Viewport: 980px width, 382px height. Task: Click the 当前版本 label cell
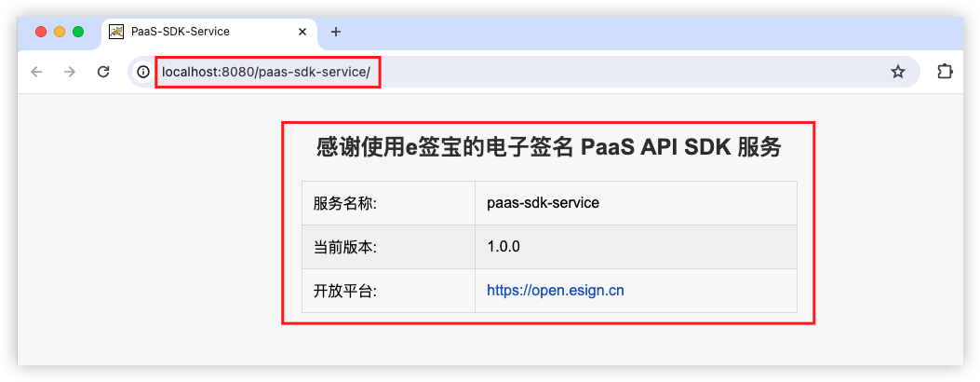point(388,247)
